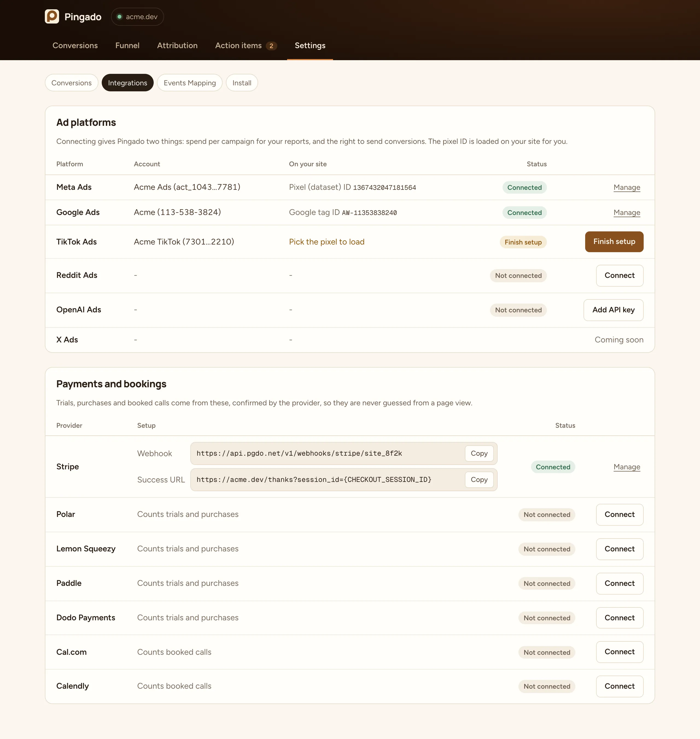Click the TikTok 'Finish setup' status badge
This screenshot has height=739, width=700.
tap(523, 242)
